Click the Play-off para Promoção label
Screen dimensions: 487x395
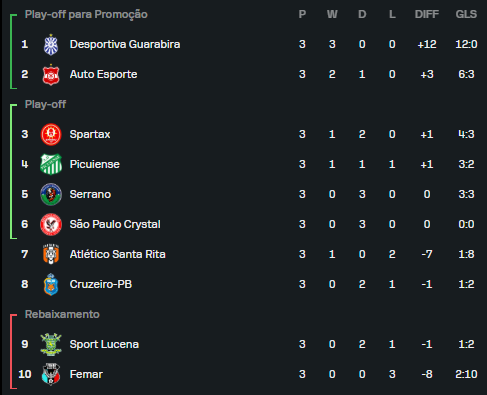click(86, 15)
